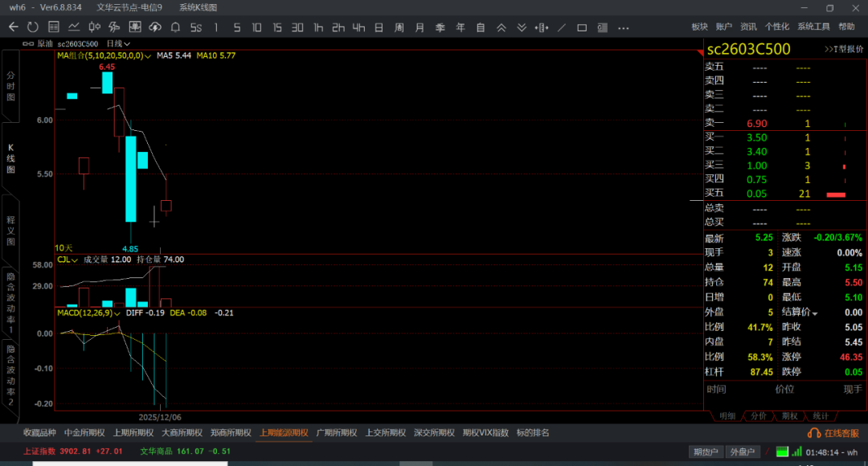Click the link-chain icon beside 原油
This screenshot has height=466, width=868.
click(x=27, y=43)
